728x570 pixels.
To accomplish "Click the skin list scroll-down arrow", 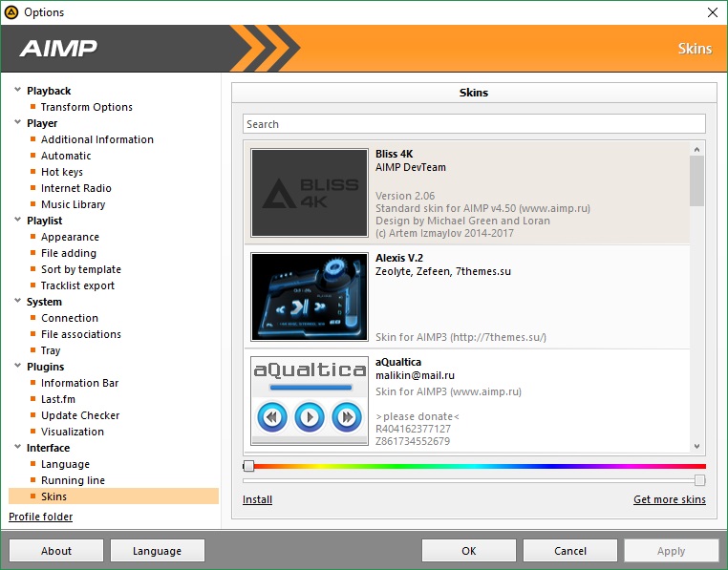I will (x=696, y=446).
